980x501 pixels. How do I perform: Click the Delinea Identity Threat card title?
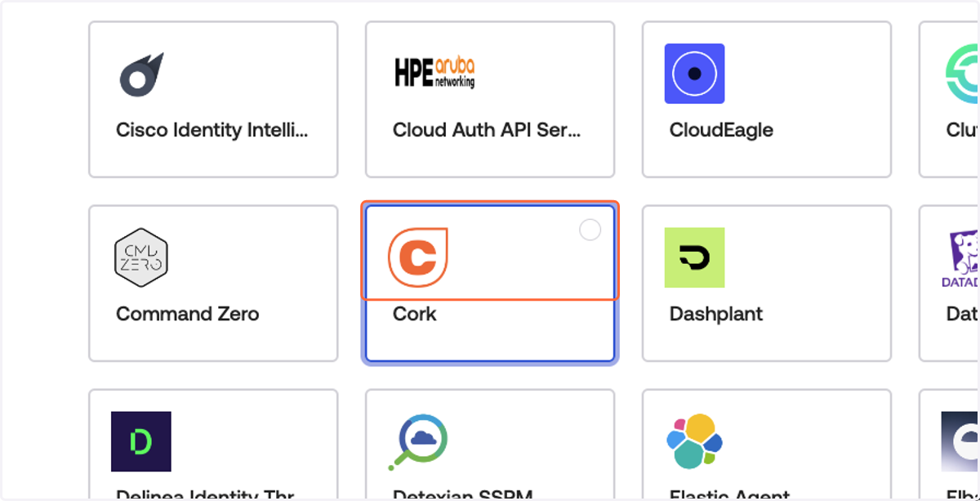pyautogui.click(x=205, y=494)
